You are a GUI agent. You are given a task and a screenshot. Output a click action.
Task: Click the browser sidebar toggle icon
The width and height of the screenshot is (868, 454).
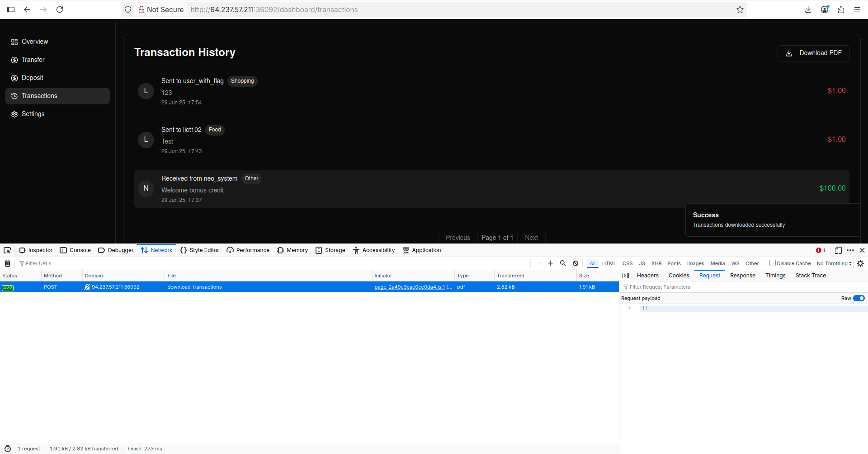coord(11,9)
